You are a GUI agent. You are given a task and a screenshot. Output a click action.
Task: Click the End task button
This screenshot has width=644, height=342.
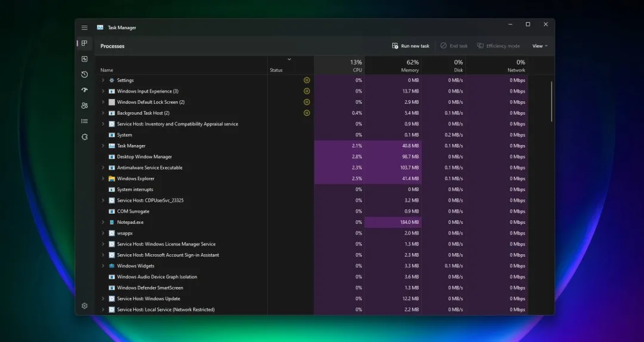(x=454, y=46)
